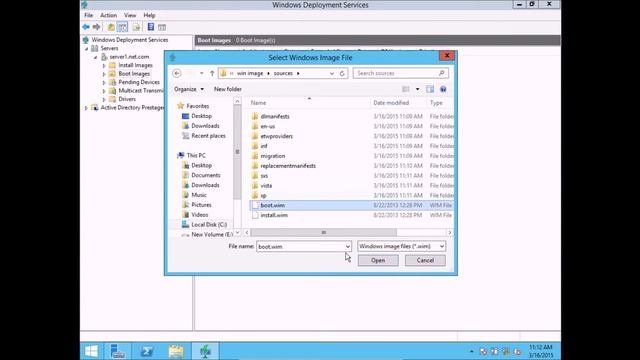This screenshot has height=360, width=640.
Task: Sort by the Date modified column header
Action: click(391, 103)
